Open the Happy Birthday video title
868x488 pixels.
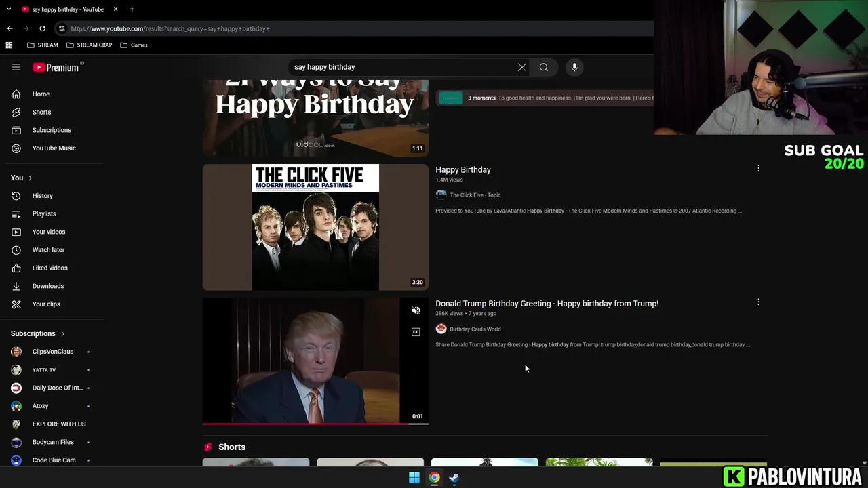click(463, 170)
